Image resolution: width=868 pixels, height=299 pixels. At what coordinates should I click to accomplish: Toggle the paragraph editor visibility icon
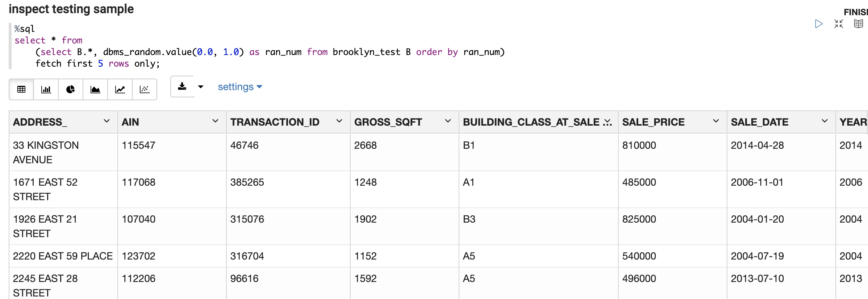tap(838, 24)
